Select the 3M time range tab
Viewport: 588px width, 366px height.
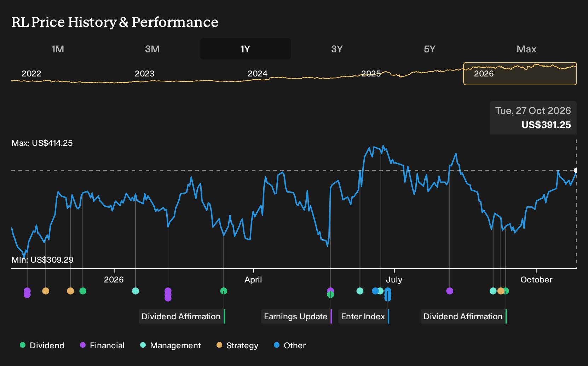[x=152, y=49]
